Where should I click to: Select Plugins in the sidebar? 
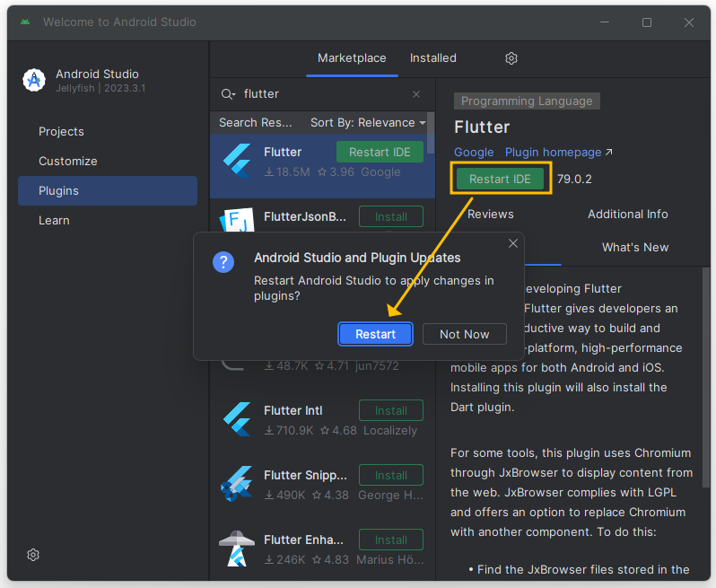tap(108, 191)
